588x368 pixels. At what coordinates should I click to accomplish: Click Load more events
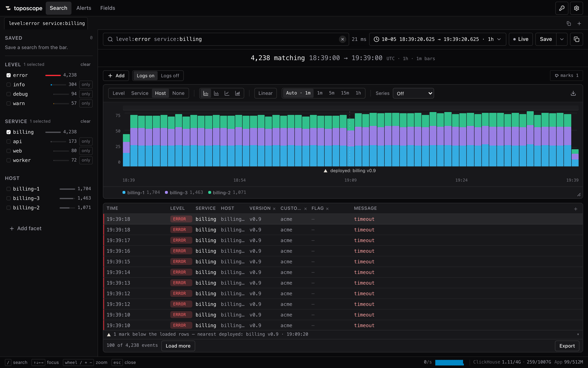coord(178,346)
